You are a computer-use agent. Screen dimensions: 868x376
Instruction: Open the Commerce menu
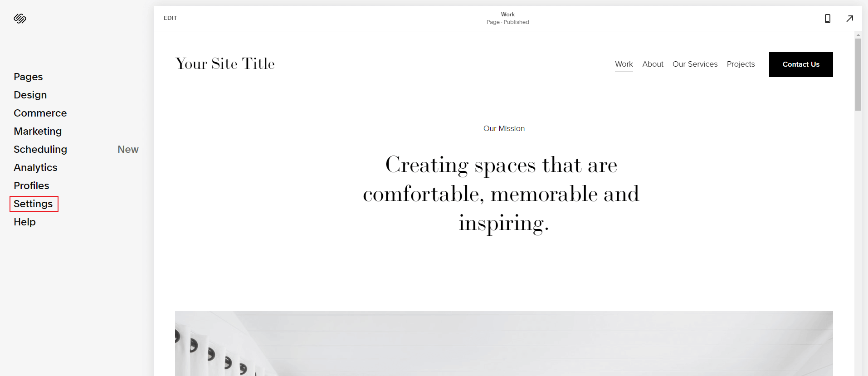(40, 113)
